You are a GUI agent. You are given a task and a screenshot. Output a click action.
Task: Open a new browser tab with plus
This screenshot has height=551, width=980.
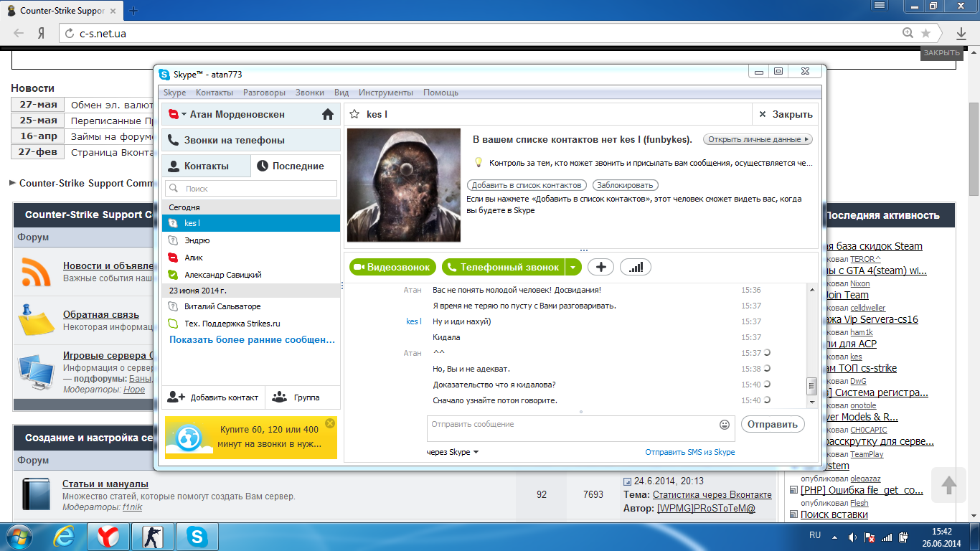(133, 11)
